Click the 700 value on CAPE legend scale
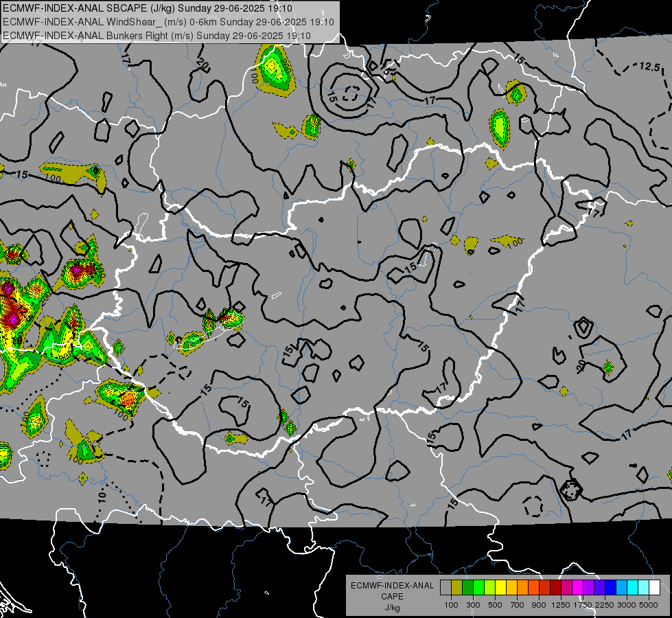The width and height of the screenshot is (672, 618). [x=518, y=605]
